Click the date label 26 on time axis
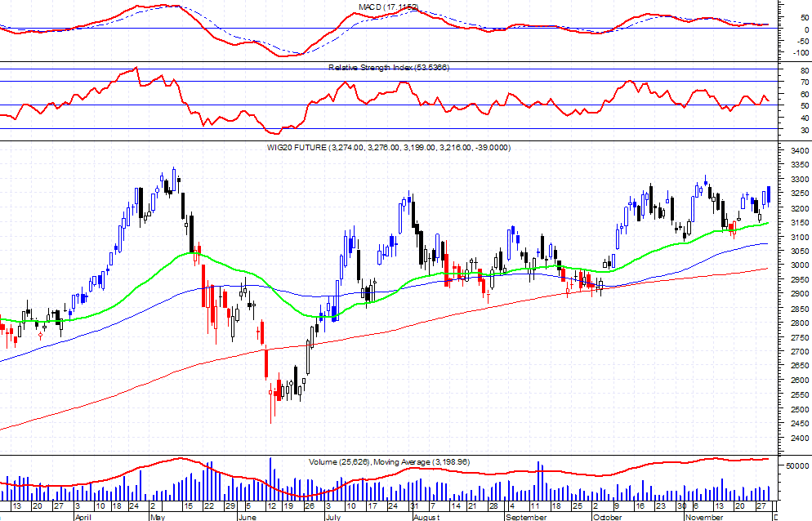This screenshot has height=521, width=812. 309,506
